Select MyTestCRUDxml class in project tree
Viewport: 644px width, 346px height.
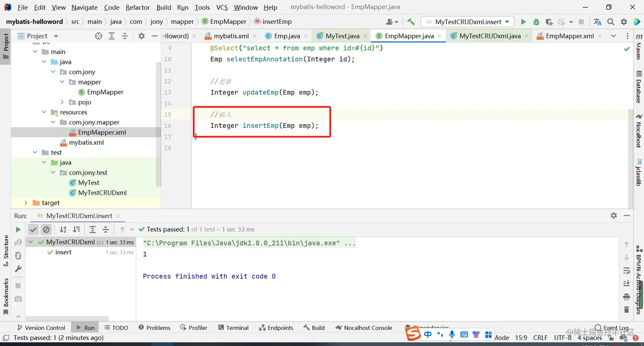point(102,193)
